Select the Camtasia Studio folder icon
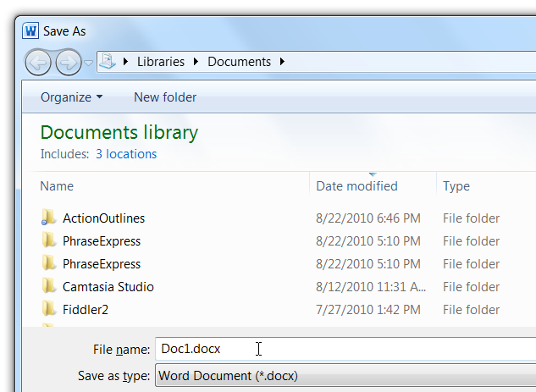The height and width of the screenshot is (392, 536). click(x=48, y=286)
